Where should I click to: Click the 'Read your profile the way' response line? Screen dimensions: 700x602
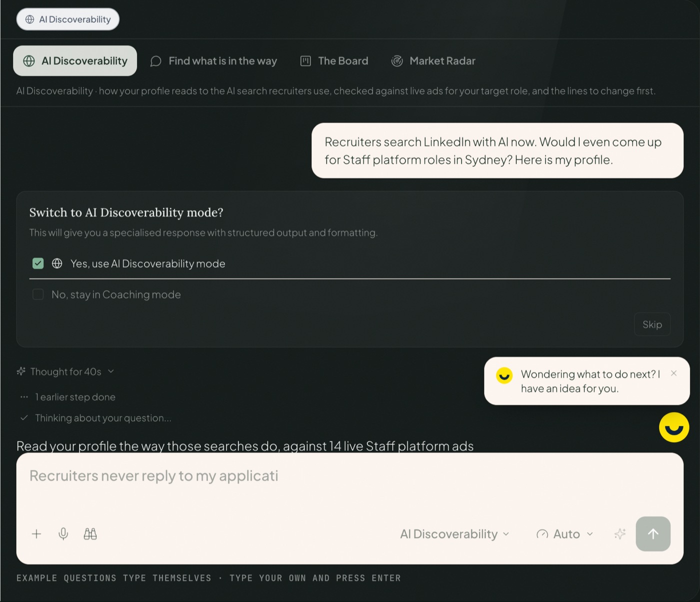tap(245, 446)
